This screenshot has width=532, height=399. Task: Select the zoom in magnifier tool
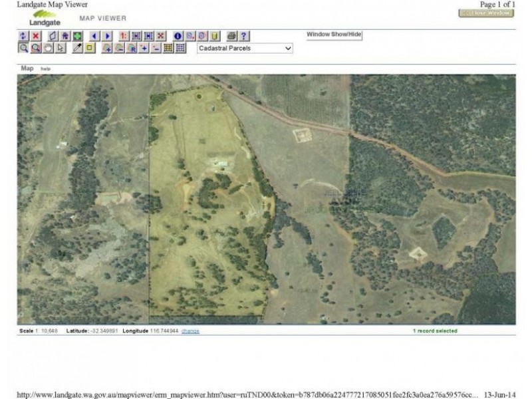coord(23,48)
